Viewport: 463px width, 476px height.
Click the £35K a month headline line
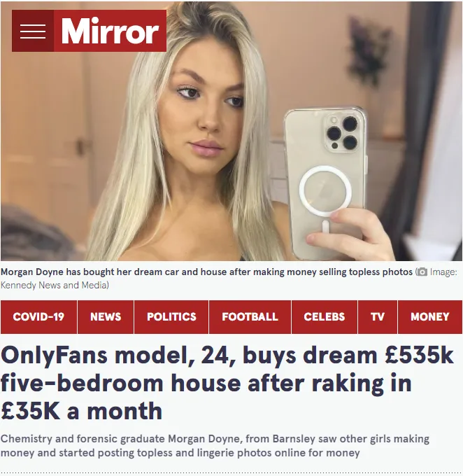[81, 411]
